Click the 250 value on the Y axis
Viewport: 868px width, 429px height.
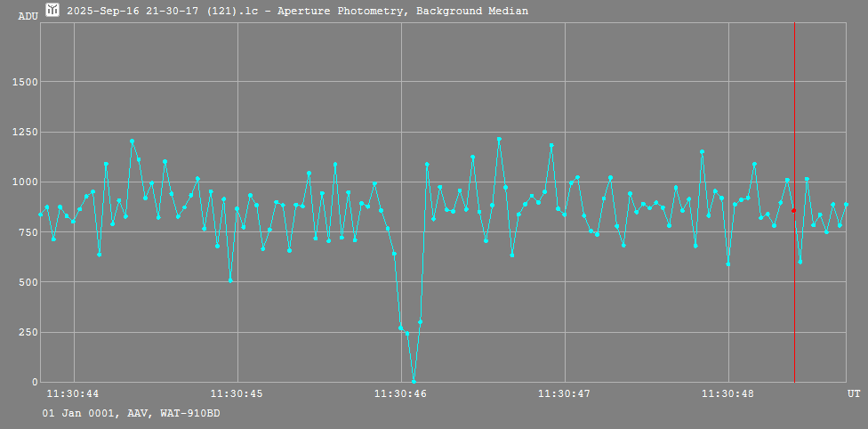tap(25, 332)
